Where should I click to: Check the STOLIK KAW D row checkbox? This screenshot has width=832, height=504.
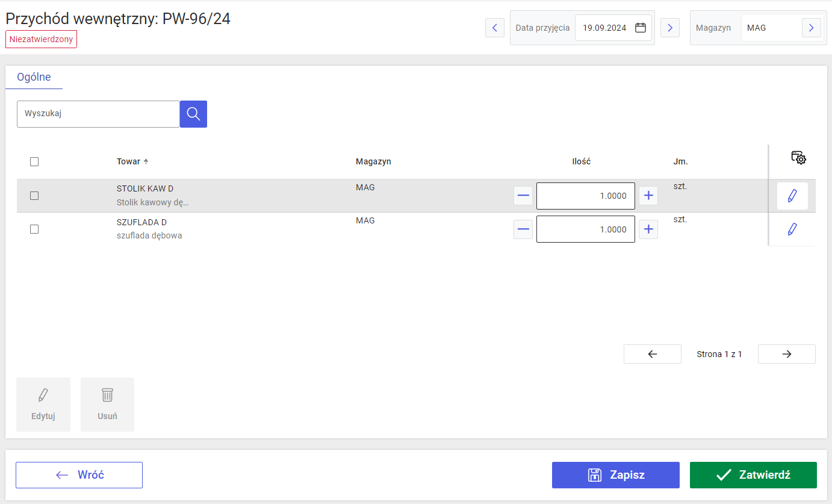pos(34,196)
